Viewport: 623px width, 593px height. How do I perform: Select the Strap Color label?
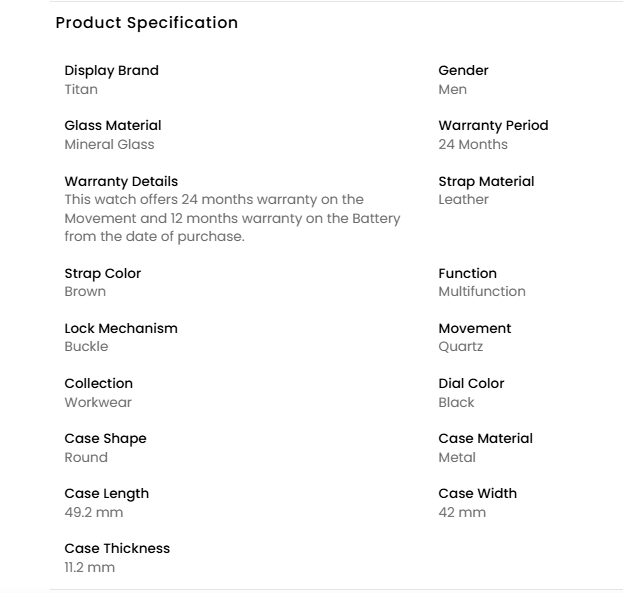click(102, 273)
